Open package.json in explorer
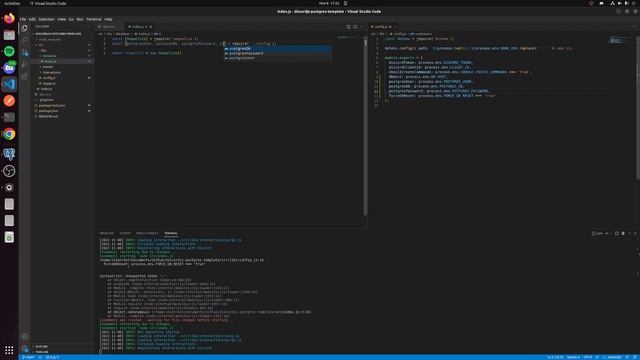640x360 pixels. click(48, 111)
